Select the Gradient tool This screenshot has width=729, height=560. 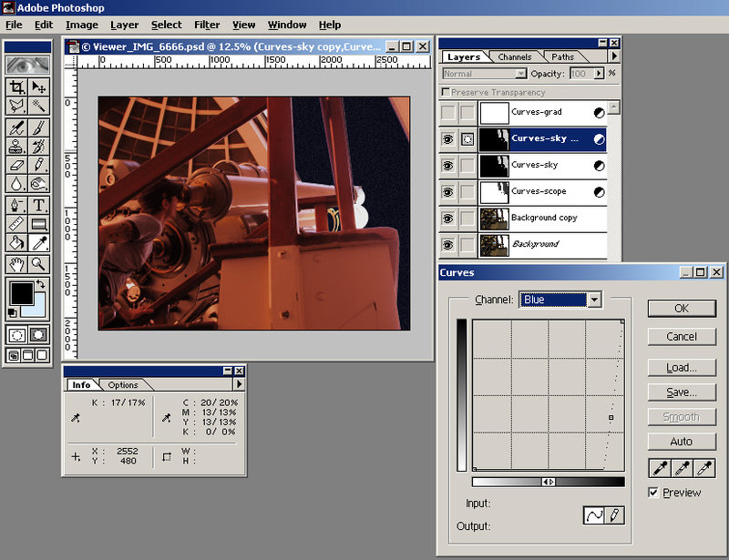39,225
